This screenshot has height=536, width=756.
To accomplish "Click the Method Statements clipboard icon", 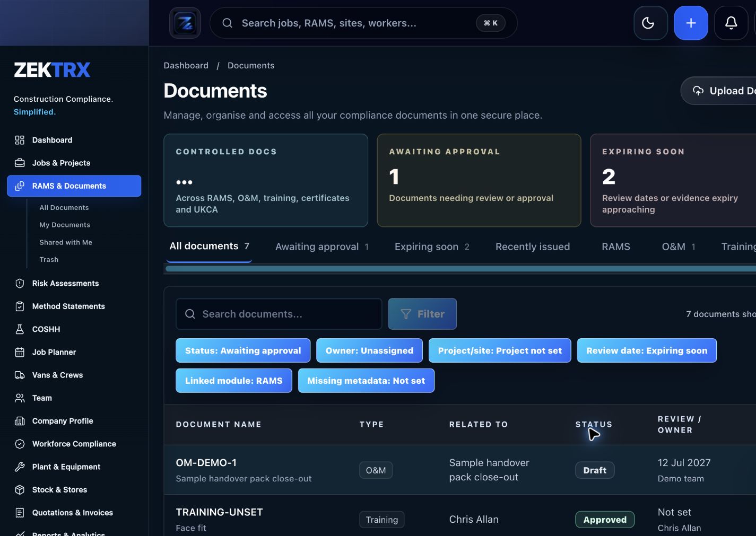I will click(x=20, y=306).
